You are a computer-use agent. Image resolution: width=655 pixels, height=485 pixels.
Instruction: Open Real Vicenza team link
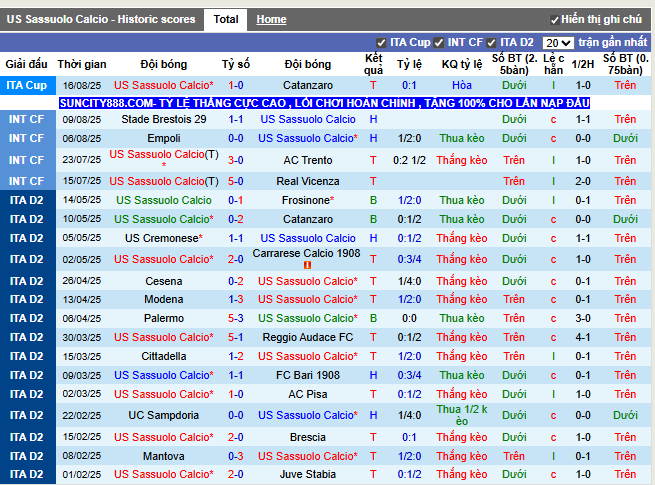308,181
